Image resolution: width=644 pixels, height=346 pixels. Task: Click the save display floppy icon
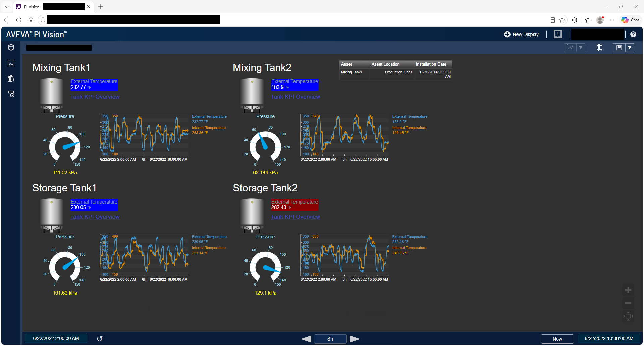619,48
